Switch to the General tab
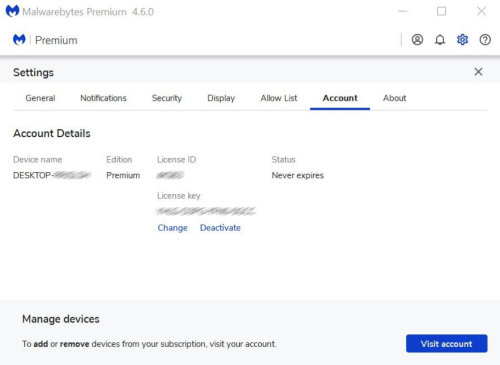 coord(40,98)
